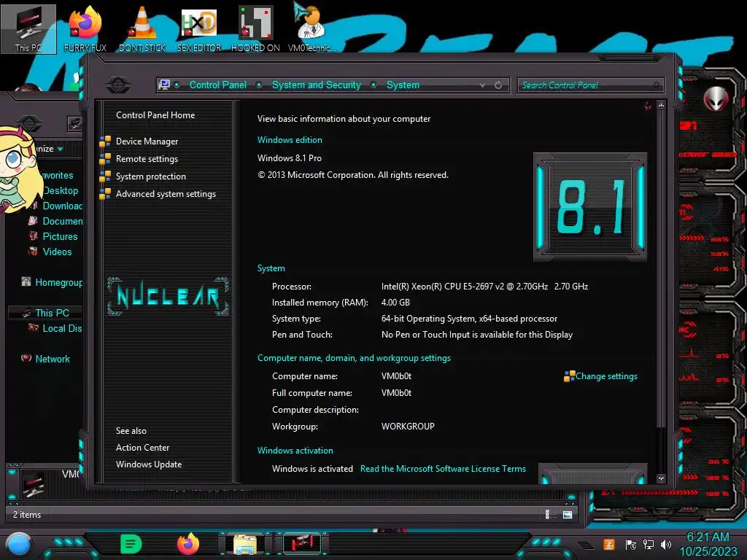Viewport: 747px width, 560px height.
Task: Open SEX EDITOR HxD desktop shortcut
Action: pos(199,28)
